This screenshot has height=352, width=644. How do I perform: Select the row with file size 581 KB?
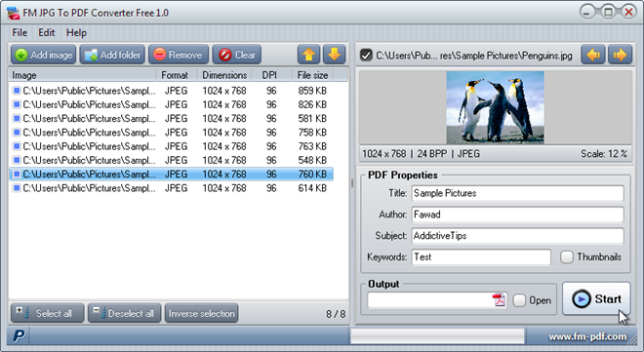(x=172, y=118)
